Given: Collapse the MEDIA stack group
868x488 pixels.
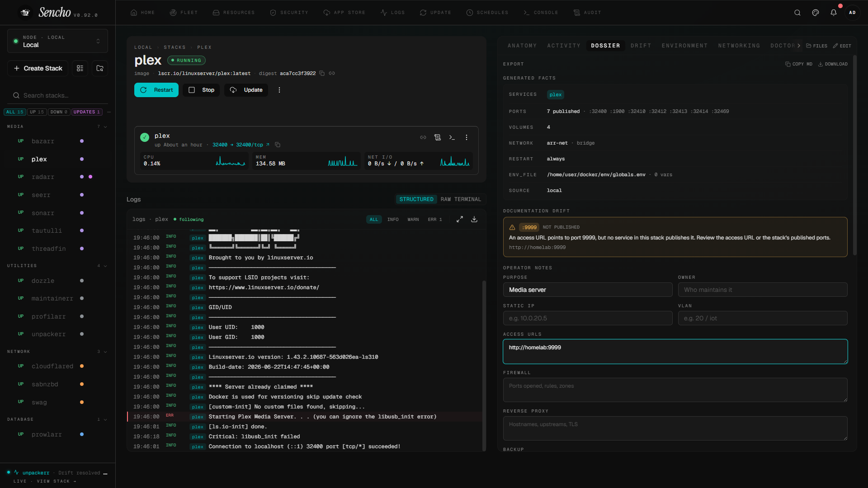Looking at the screenshot, I should [x=105, y=127].
